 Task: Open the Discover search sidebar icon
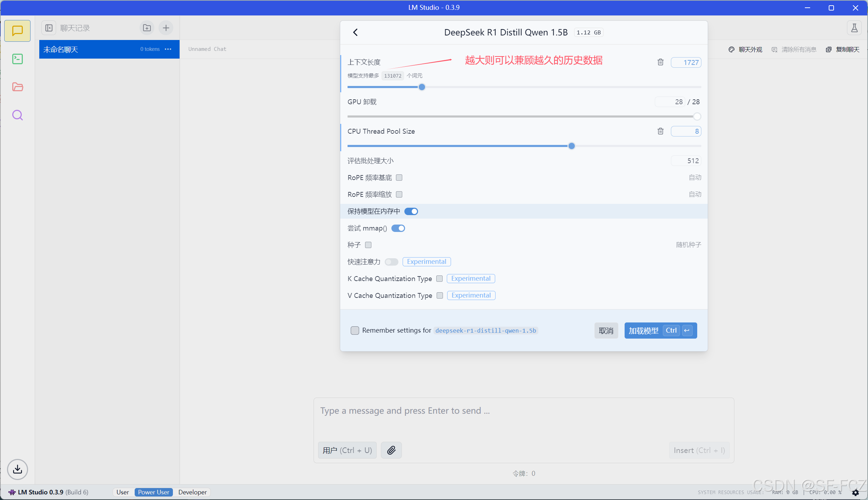click(17, 115)
